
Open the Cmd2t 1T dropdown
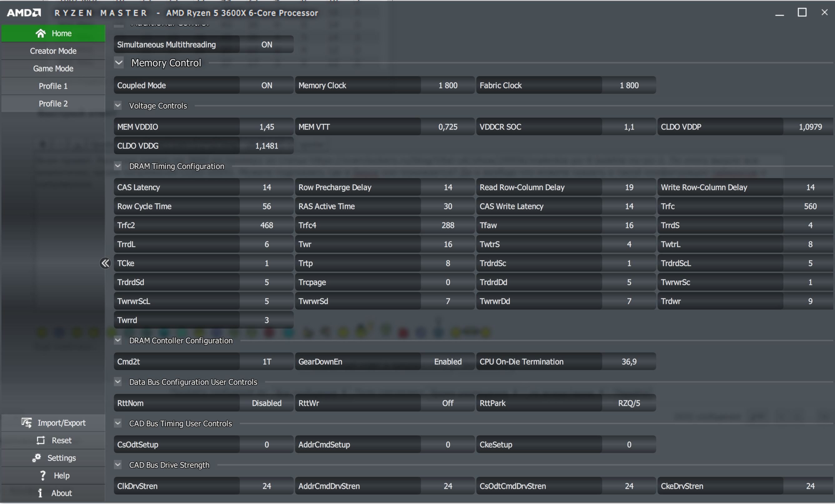coord(266,362)
